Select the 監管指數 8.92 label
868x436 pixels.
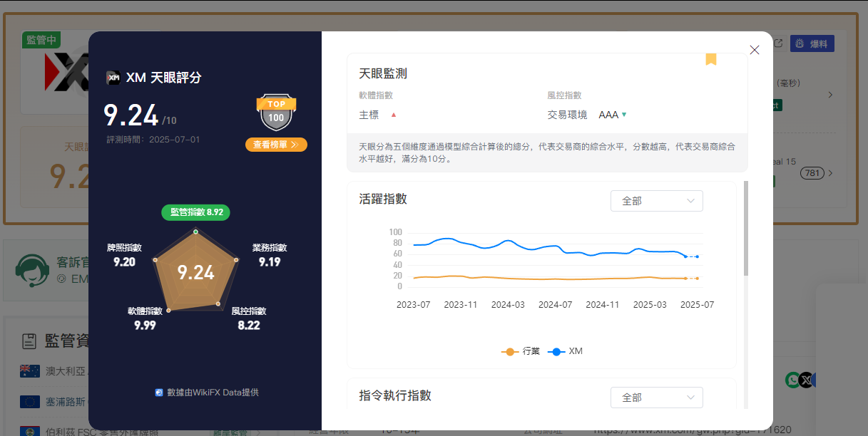[x=195, y=212]
